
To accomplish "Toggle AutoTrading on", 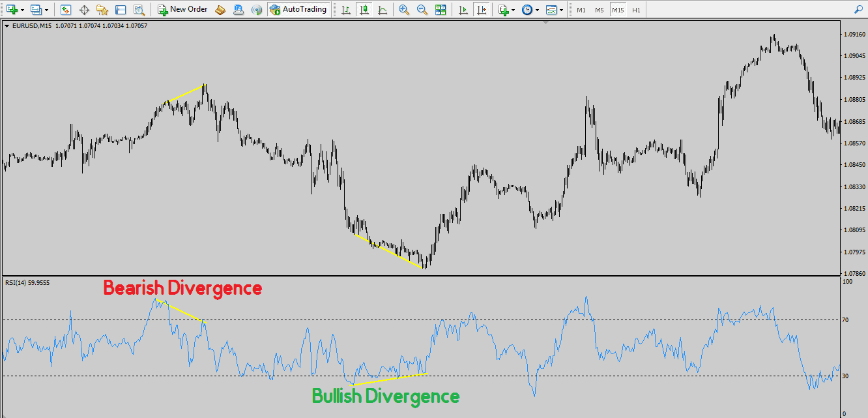I will point(298,9).
